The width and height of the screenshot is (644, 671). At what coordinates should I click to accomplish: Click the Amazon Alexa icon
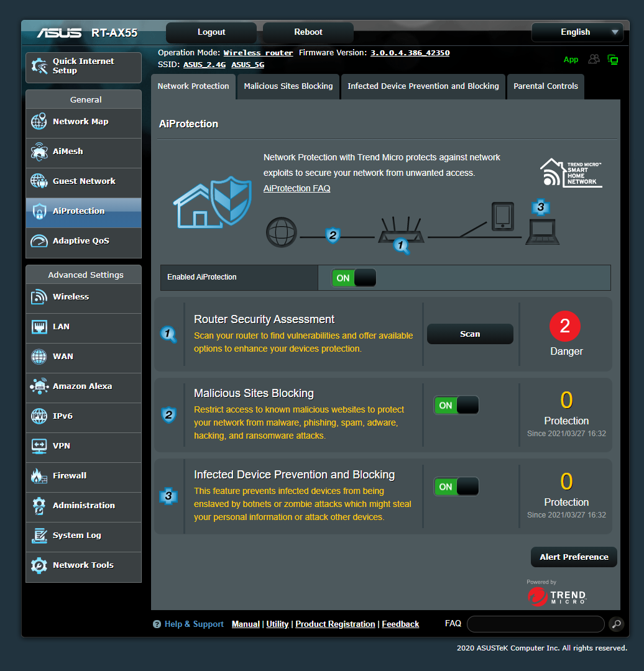[x=39, y=386]
